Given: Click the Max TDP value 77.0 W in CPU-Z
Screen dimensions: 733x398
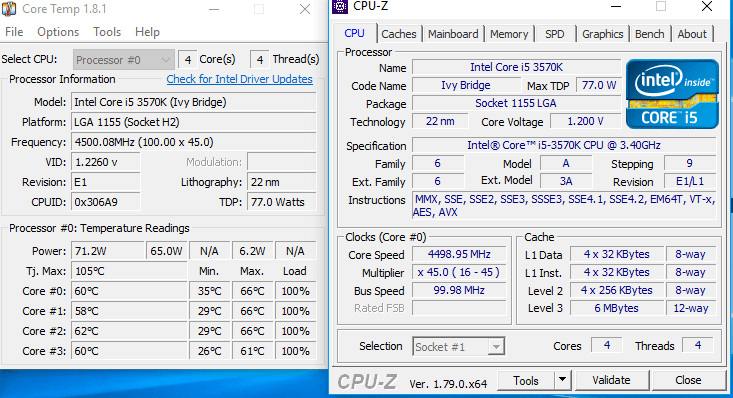Looking at the screenshot, I should [x=599, y=85].
